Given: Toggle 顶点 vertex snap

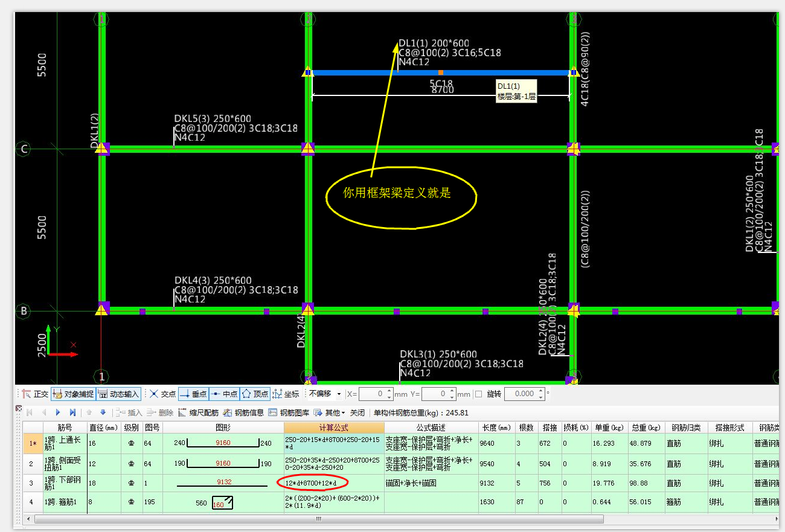Looking at the screenshot, I should [x=255, y=394].
